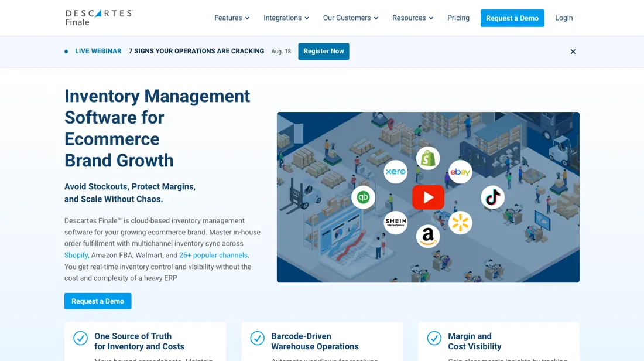The image size is (644, 361).
Task: Click checkmark icon beside One Source of Truth
Action: [x=81, y=338]
